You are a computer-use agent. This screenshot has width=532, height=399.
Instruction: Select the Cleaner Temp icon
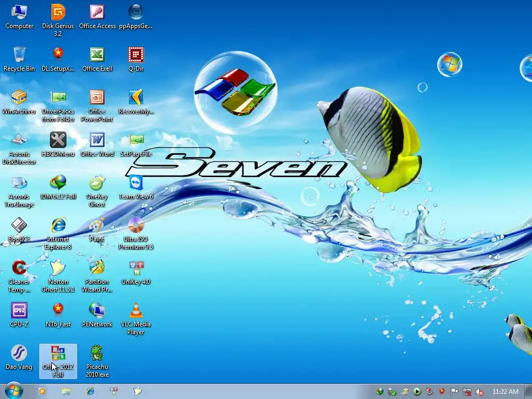point(19,276)
